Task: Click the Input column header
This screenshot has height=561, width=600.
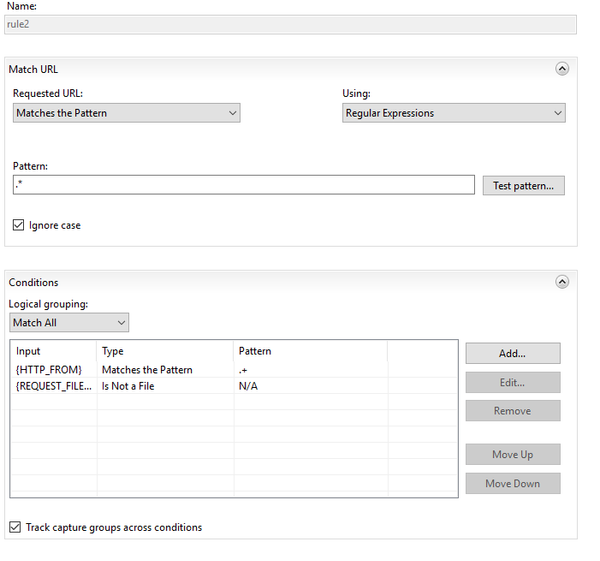Action: click(x=53, y=351)
